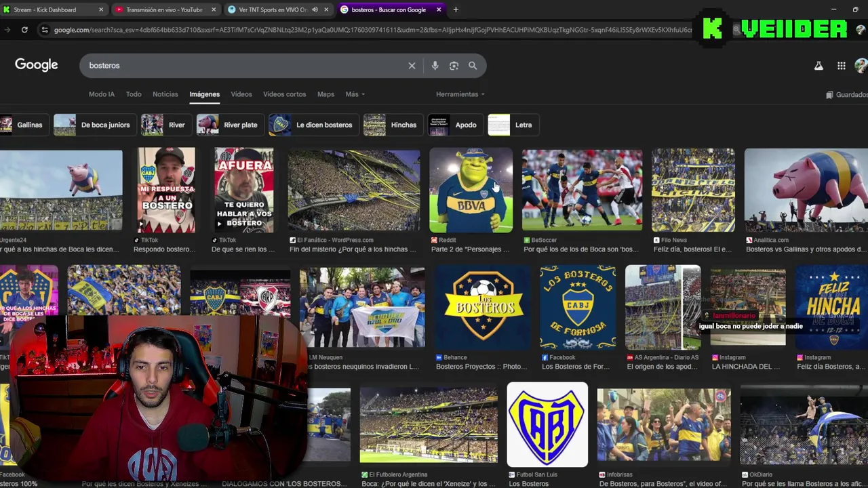Open Los Bosteros de Formosa image

click(578, 307)
